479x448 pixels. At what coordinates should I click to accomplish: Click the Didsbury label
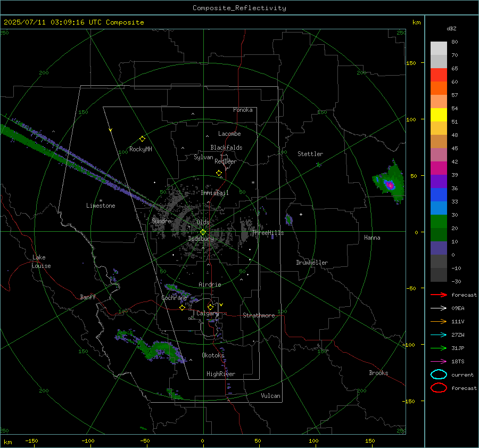201,239
